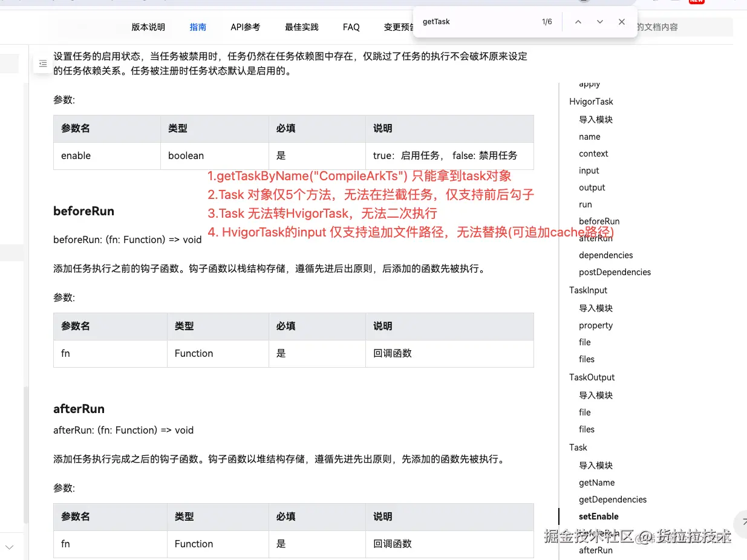Jump to run in outline
Screen dimensions: 747x560
coord(586,204)
